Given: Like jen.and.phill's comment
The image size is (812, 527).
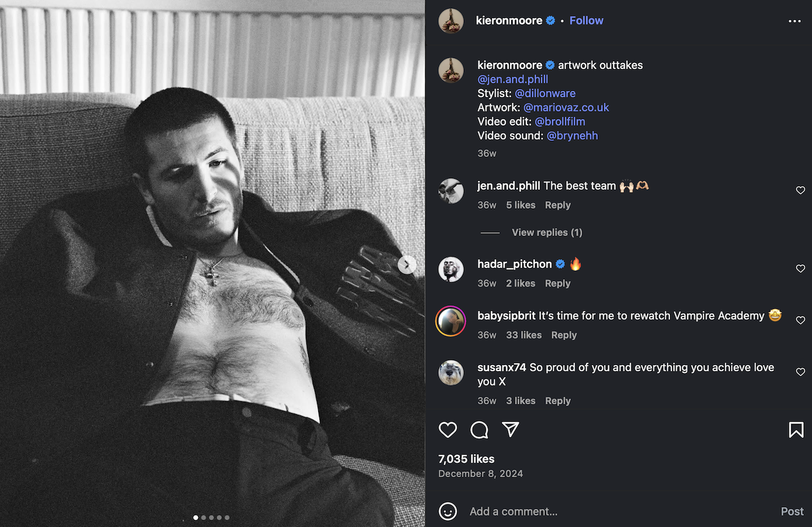Looking at the screenshot, I should click(x=800, y=191).
